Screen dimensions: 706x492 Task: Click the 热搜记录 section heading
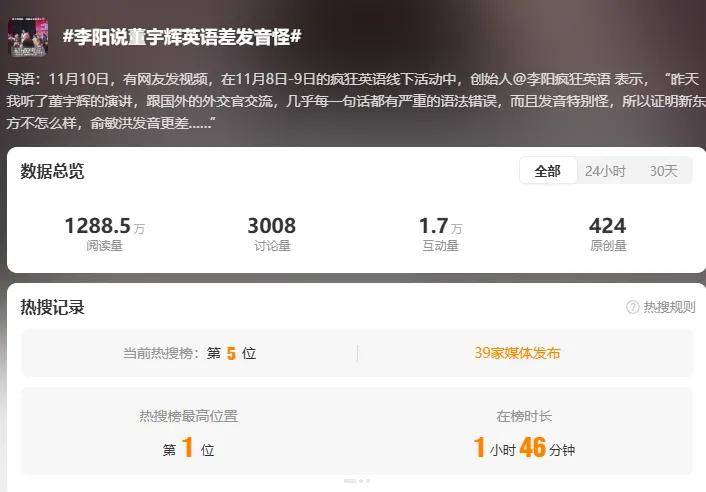[52, 307]
